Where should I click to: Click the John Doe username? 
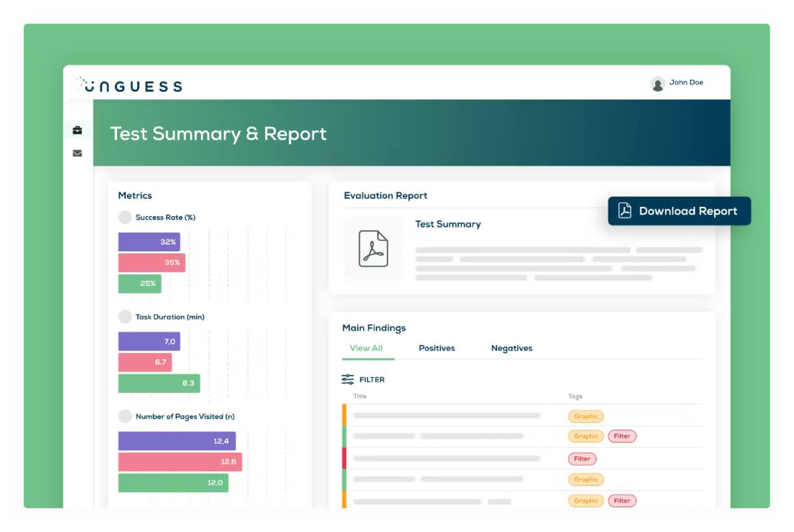(x=686, y=82)
